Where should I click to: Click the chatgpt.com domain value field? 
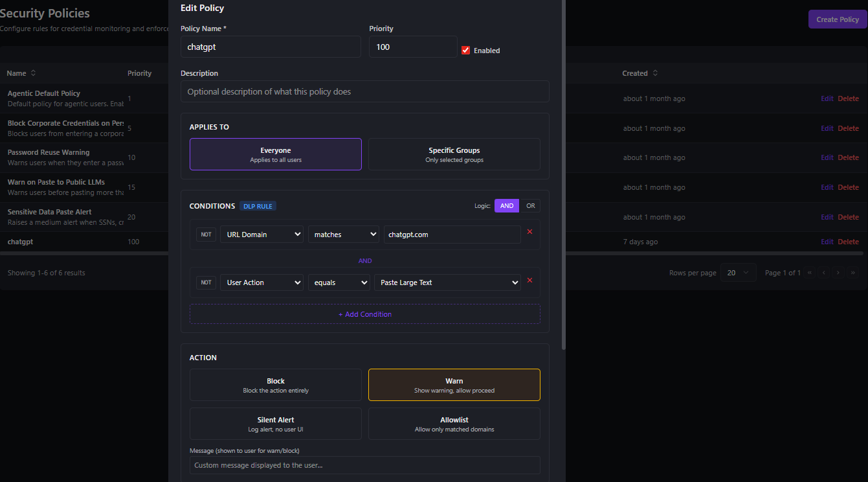coord(452,235)
